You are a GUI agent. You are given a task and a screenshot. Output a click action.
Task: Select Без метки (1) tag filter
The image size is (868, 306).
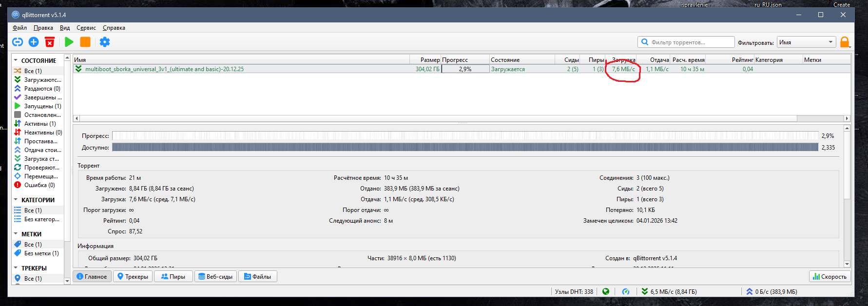[38, 253]
